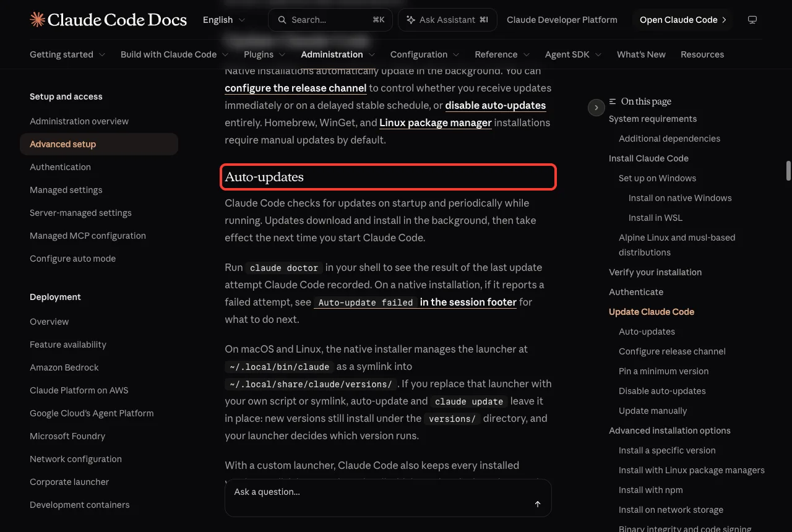This screenshot has width=792, height=532.
Task: Jump to Configure release channel section
Action: coord(672,351)
